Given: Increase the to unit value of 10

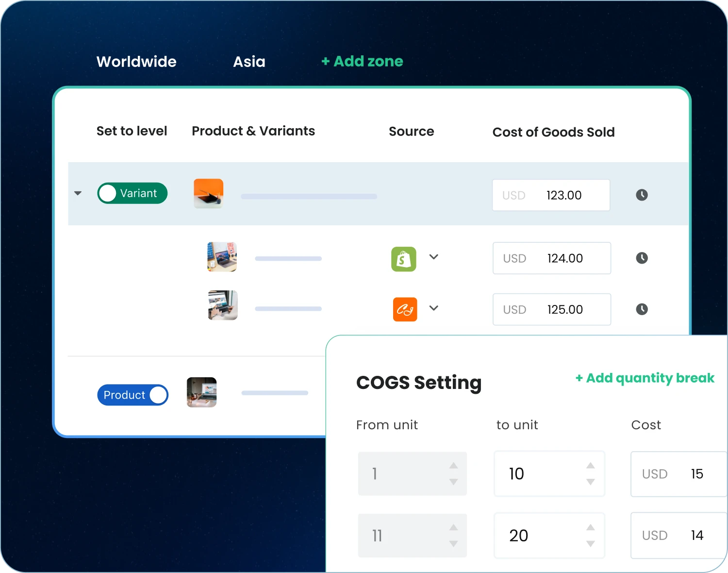Looking at the screenshot, I should pos(590,466).
